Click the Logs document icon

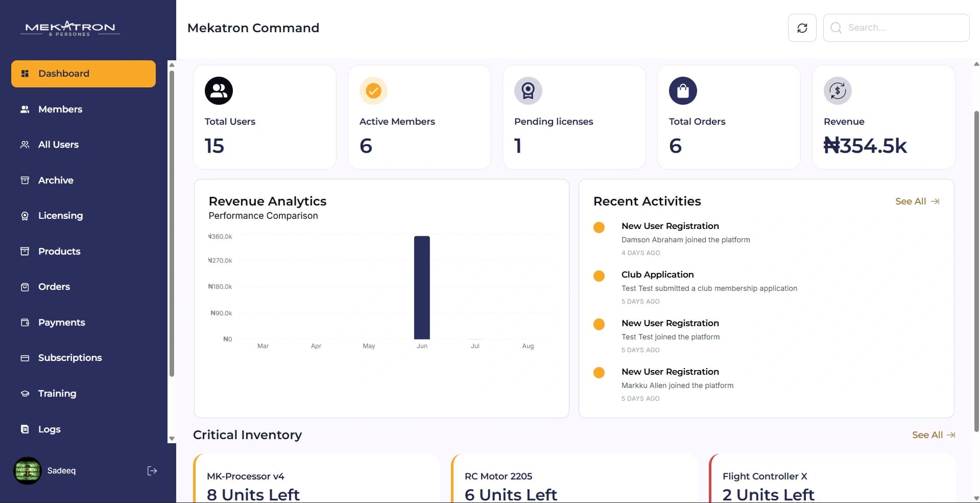[25, 429]
